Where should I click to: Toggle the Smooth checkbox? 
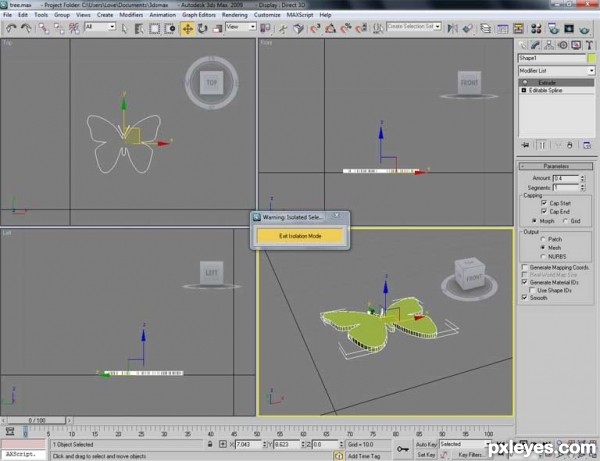(525, 298)
